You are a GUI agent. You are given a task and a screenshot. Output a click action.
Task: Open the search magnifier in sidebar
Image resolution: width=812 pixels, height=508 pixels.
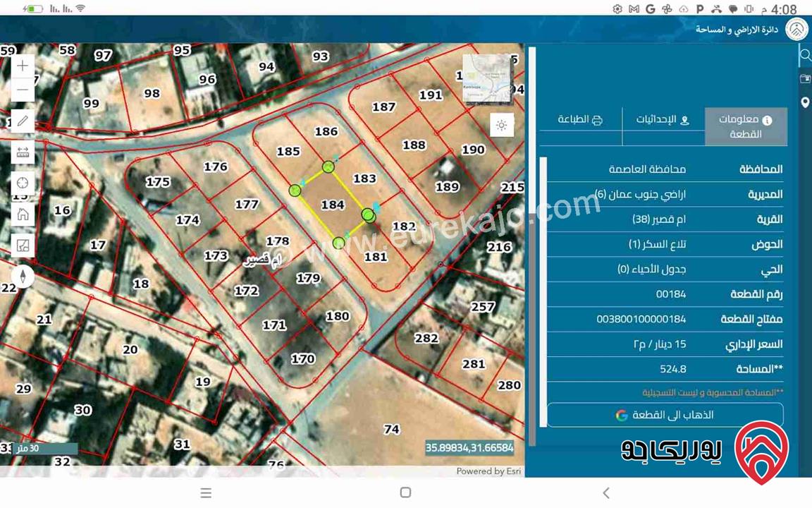[805, 55]
